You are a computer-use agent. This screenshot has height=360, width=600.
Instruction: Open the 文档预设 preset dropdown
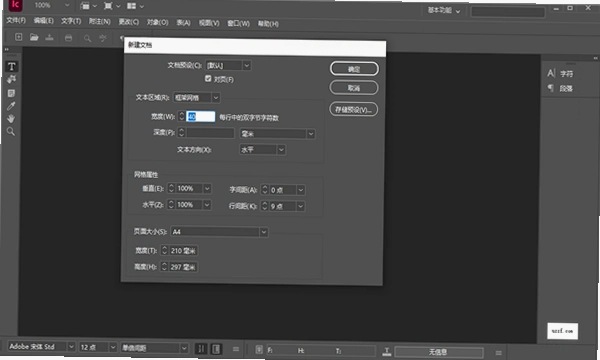coord(247,65)
